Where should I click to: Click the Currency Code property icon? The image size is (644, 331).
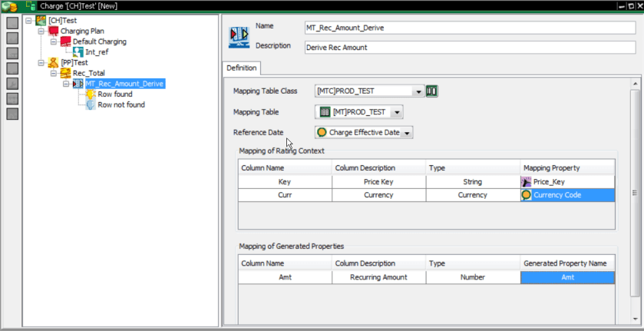click(x=526, y=195)
